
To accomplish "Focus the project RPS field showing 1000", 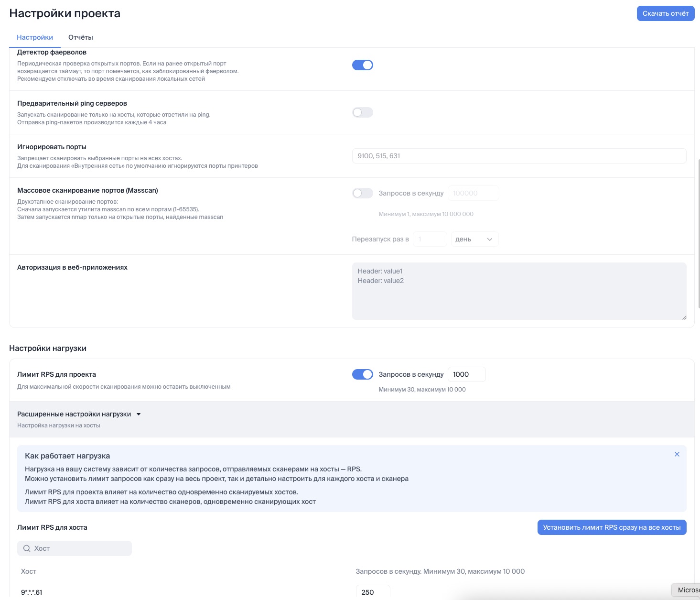I will click(x=466, y=374).
